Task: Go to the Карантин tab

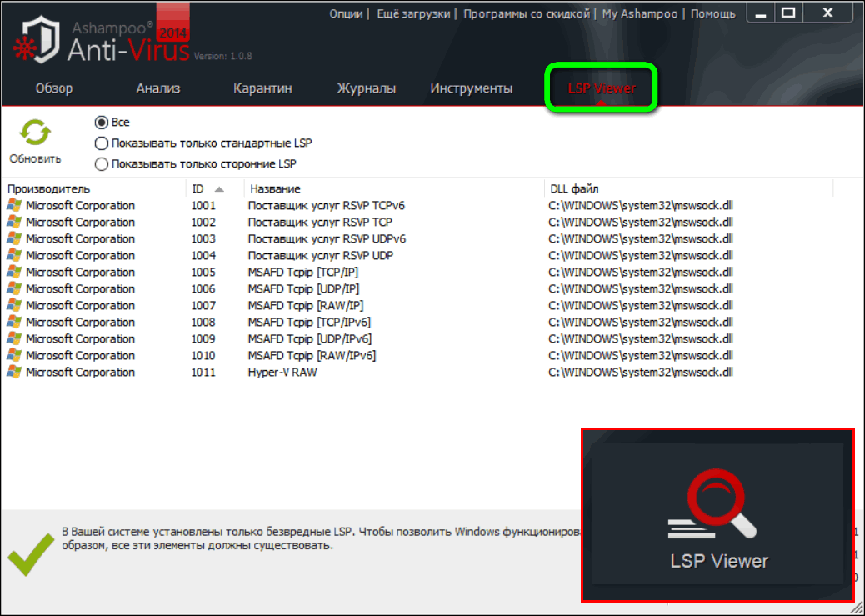Action: pos(262,88)
